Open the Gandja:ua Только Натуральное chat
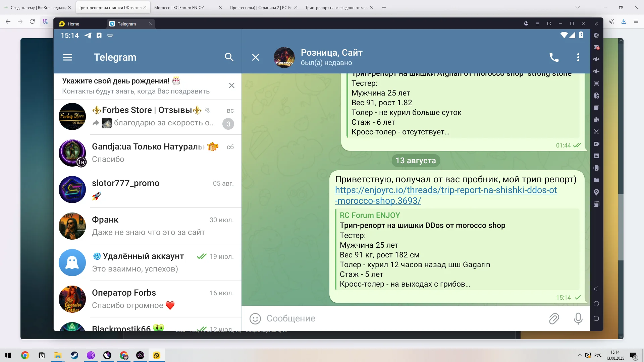This screenshot has width=644, height=362. pyautogui.click(x=148, y=153)
